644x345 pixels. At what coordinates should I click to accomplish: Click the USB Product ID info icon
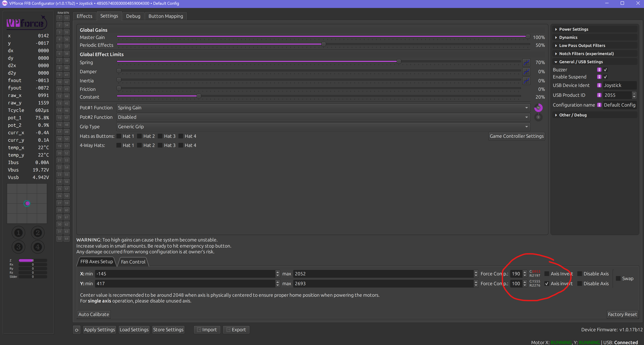599,95
